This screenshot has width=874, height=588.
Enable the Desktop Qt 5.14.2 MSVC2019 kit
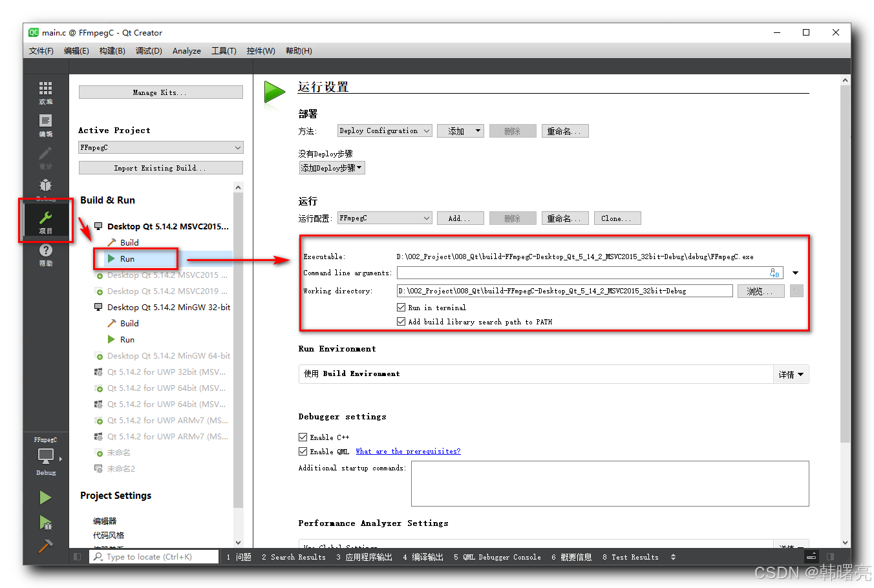tap(162, 291)
